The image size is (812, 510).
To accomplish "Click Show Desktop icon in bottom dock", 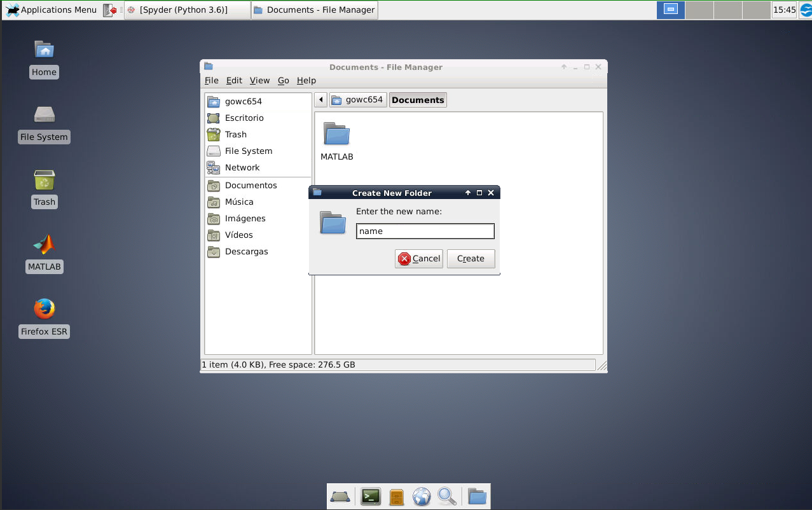I will tap(340, 496).
